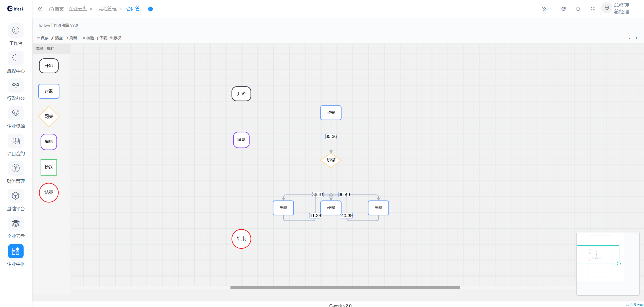Open the 企业资源 diamond icon
Screen dimensions: 644x307
tap(16, 113)
